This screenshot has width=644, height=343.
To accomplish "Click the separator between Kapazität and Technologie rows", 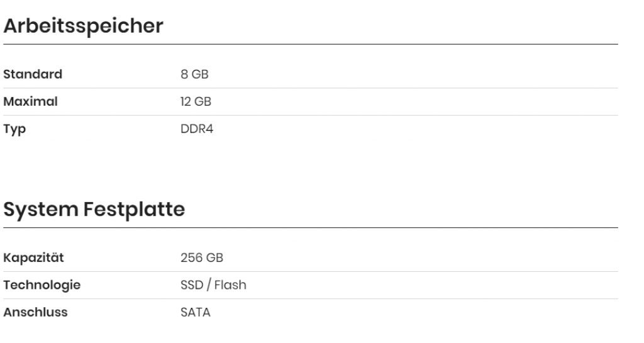I will (311, 271).
